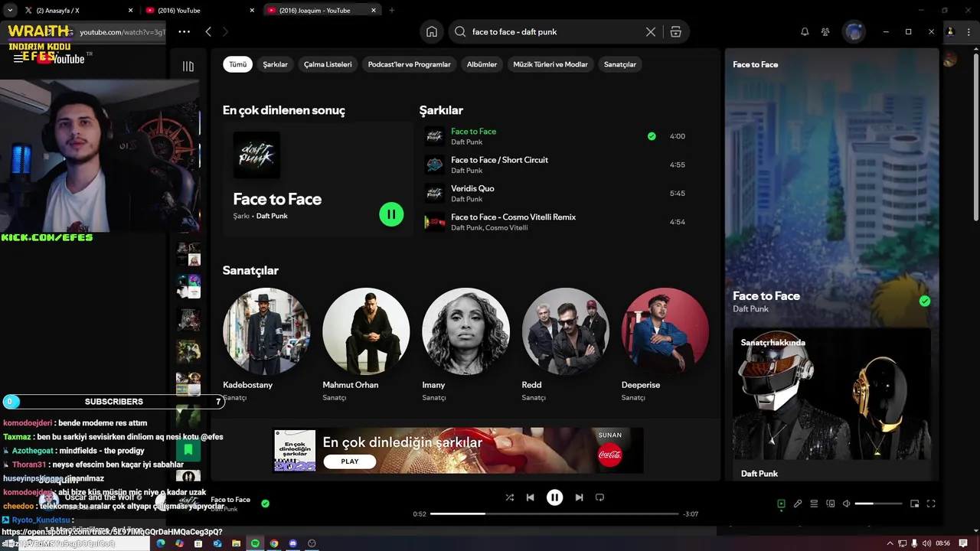Open Kadebostany artist profile picture

click(x=266, y=331)
